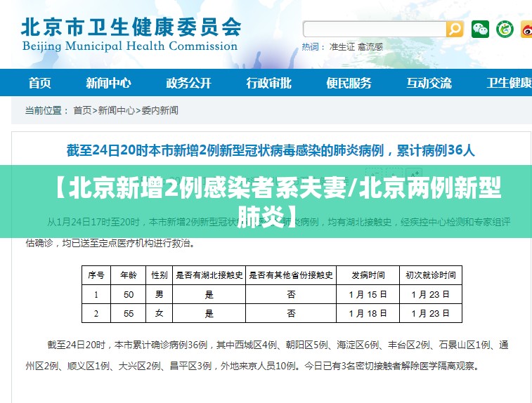Click the table header 性别
Screen dimensions: 532x403
click(x=159, y=275)
